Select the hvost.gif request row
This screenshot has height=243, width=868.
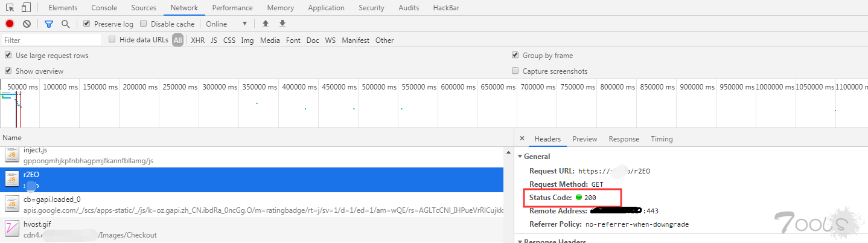click(252, 230)
